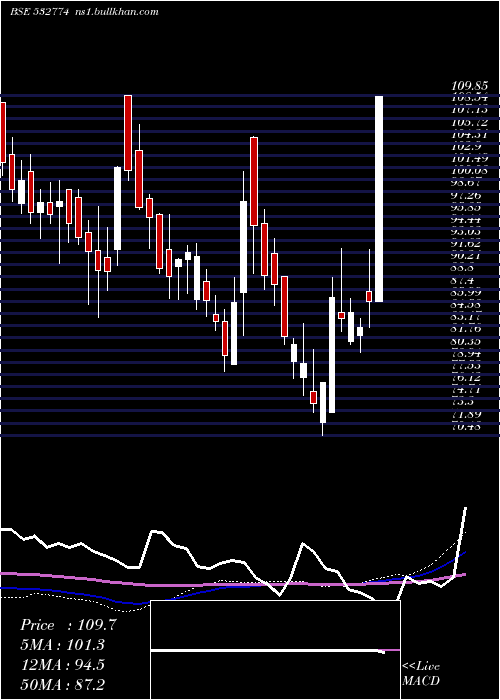Click the 91.62 price axis label
This screenshot has height=700, width=500.
coord(466,244)
